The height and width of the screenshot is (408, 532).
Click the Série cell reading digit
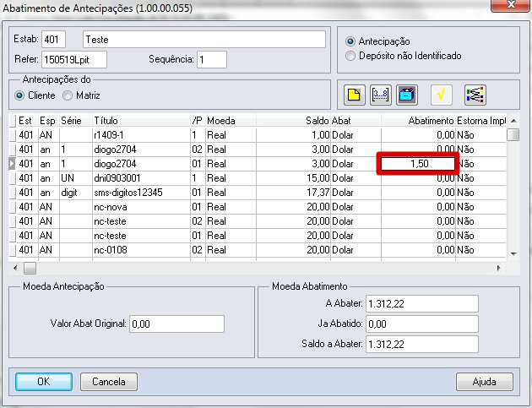(69, 193)
